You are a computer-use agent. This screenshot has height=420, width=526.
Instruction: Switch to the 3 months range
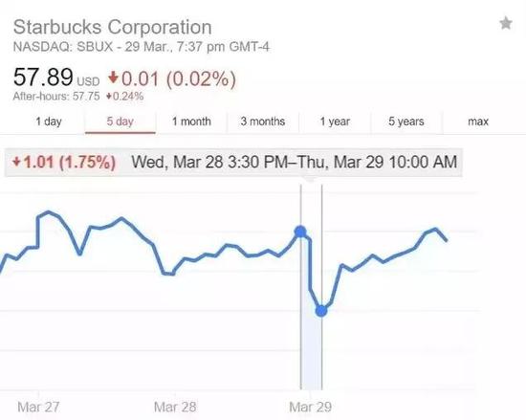click(263, 122)
